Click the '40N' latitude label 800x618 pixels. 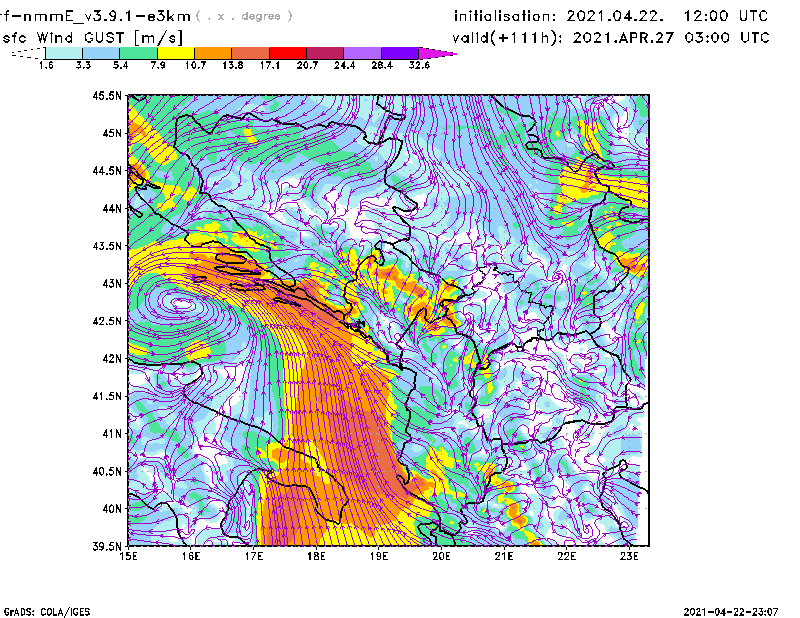point(112,509)
